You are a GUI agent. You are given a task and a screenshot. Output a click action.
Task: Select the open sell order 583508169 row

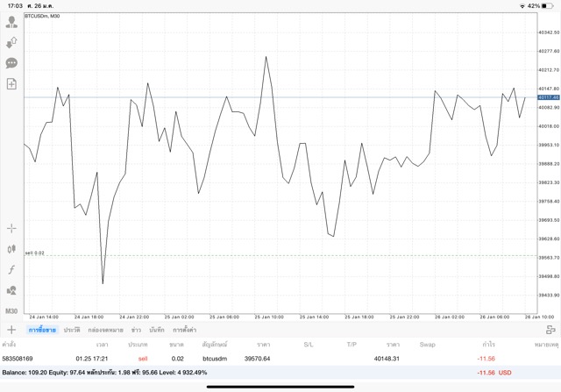click(263, 358)
